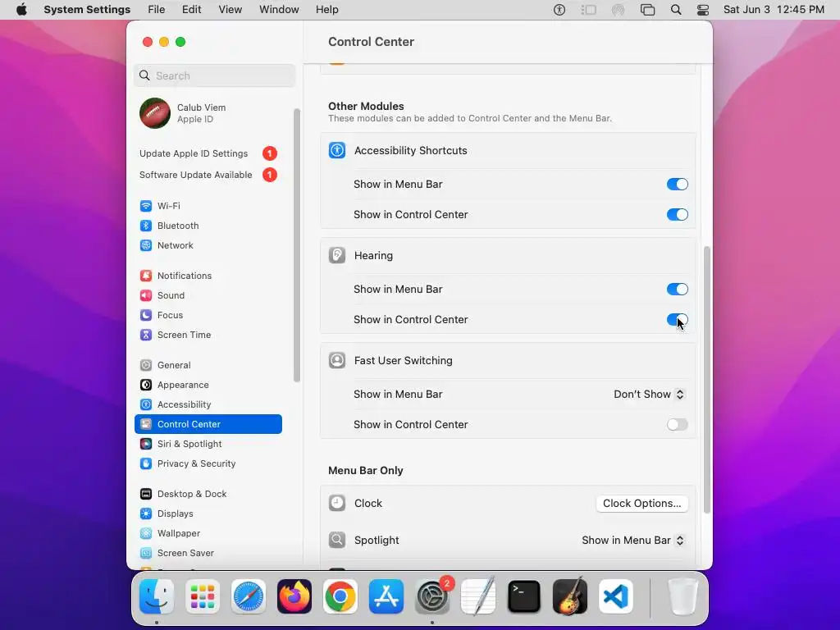The image size is (840, 630).
Task: Select Accessibility in sidebar
Action: click(x=208, y=404)
